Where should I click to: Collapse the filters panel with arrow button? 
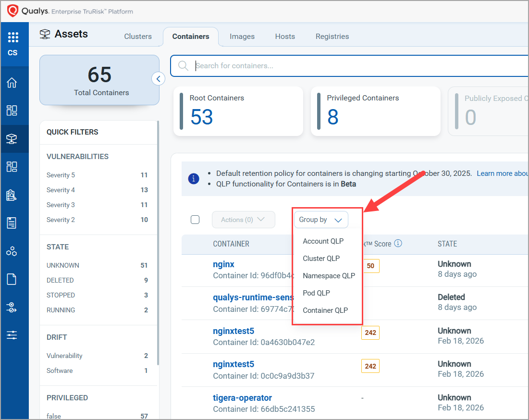pos(158,78)
